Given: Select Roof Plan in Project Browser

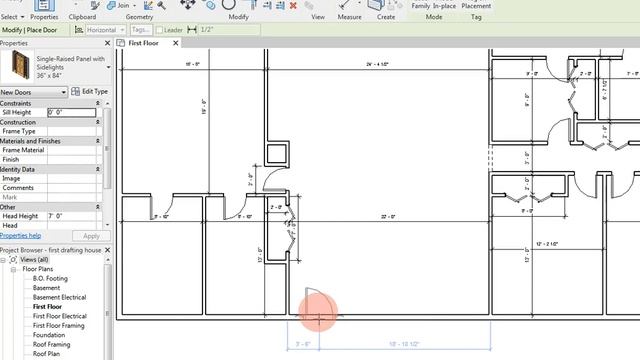Looking at the screenshot, I should pyautogui.click(x=46, y=354).
